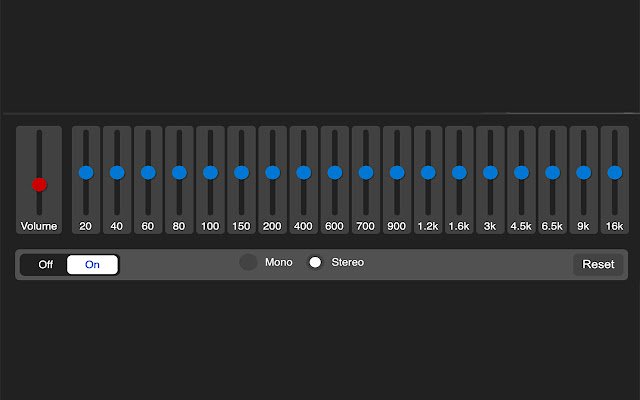Click the 3k band slider handle

click(x=490, y=173)
